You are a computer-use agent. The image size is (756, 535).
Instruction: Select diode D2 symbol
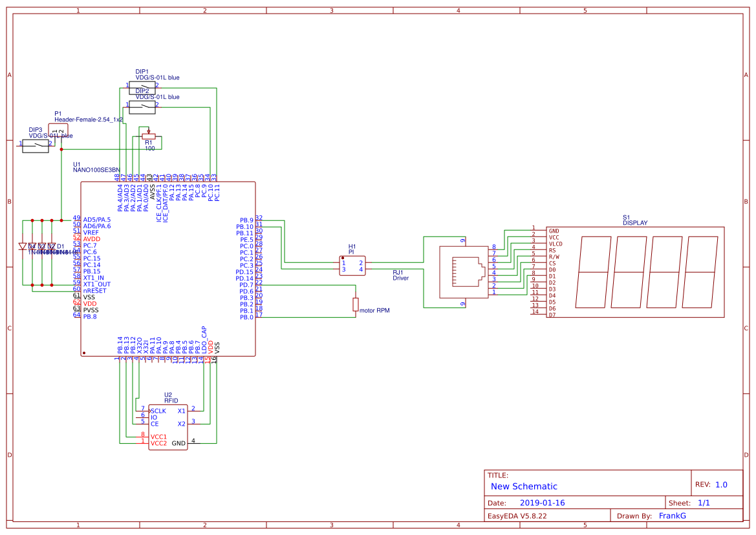pos(43,247)
